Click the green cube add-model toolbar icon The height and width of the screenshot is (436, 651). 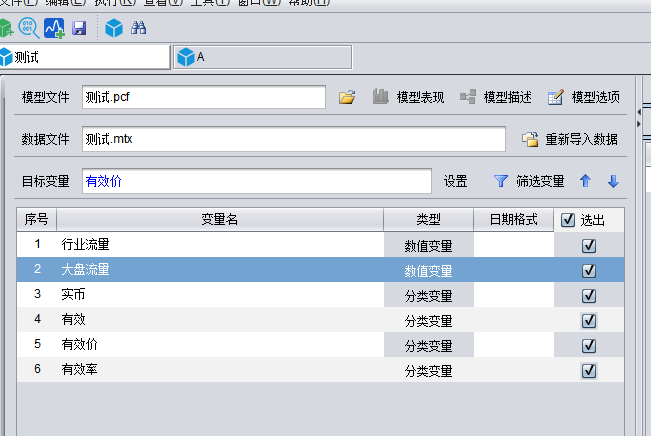[x=6, y=28]
